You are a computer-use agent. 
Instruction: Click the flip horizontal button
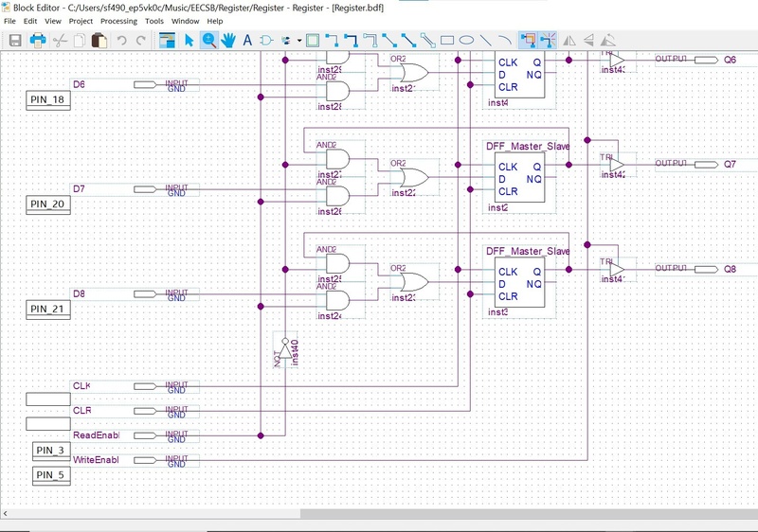coord(569,41)
